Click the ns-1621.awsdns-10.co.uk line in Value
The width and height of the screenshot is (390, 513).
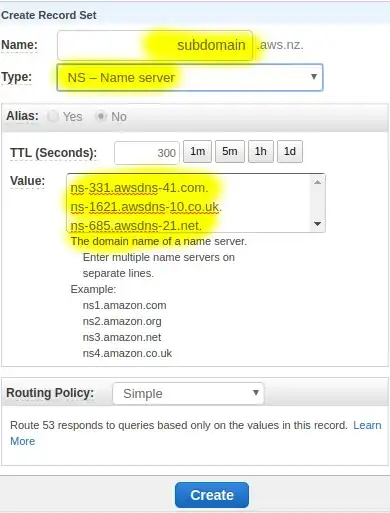click(146, 207)
